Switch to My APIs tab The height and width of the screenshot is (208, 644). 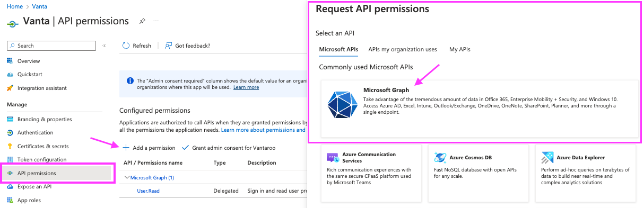point(459,49)
